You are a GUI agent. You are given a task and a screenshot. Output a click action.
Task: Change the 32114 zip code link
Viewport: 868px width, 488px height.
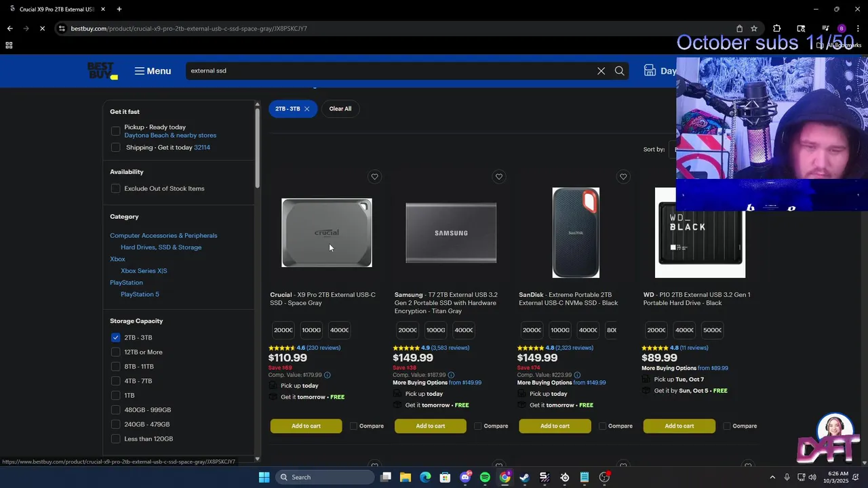coord(202,147)
